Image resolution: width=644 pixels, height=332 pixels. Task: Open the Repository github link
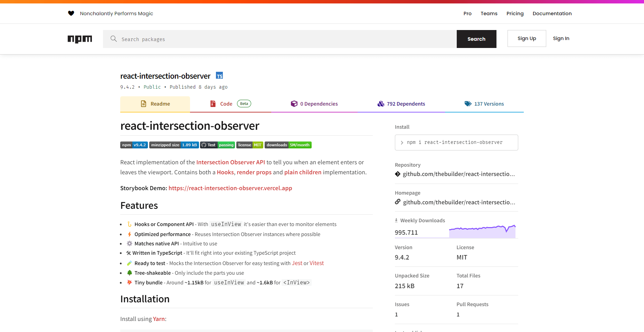point(459,174)
